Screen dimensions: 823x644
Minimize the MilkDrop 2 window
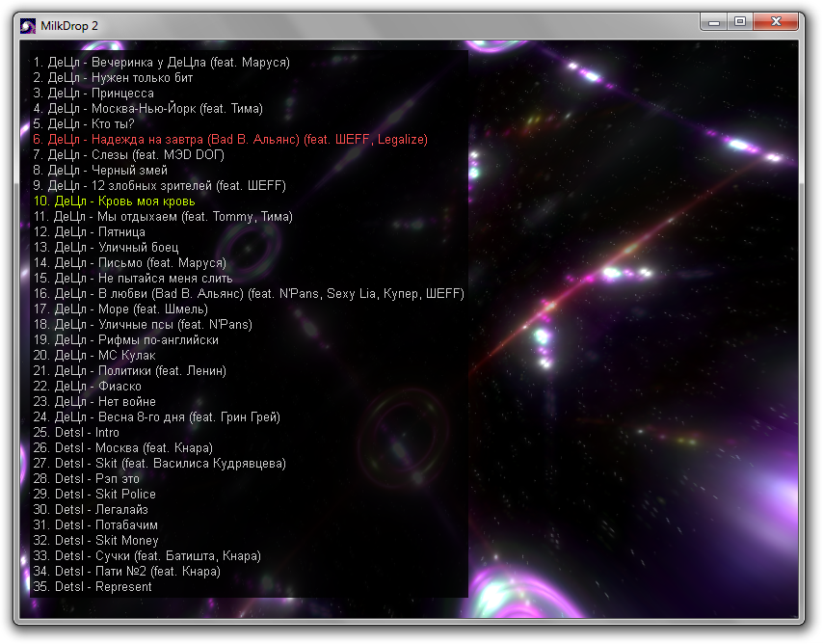(x=714, y=22)
